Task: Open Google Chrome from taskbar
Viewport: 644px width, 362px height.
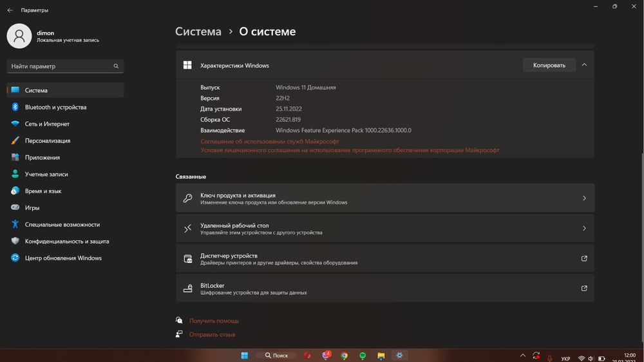Action: pos(344,356)
